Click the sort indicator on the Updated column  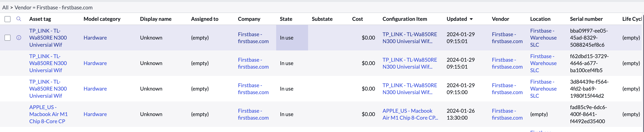click(x=472, y=19)
